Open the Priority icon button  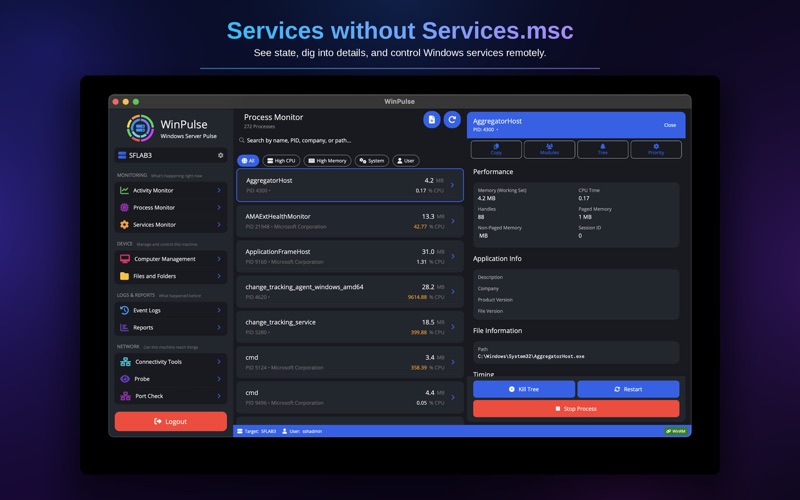pos(656,149)
